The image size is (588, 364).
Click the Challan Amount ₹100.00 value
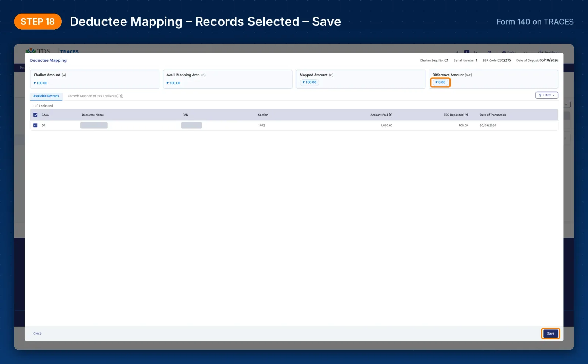(x=40, y=83)
